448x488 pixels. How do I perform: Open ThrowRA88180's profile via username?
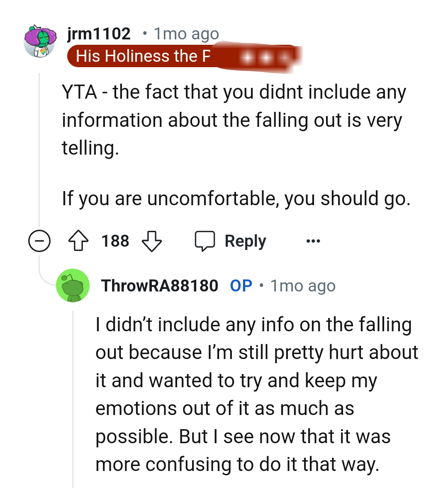click(160, 285)
